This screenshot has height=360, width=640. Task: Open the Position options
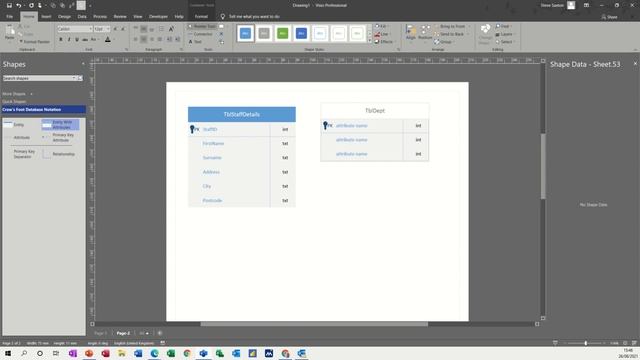click(x=425, y=32)
